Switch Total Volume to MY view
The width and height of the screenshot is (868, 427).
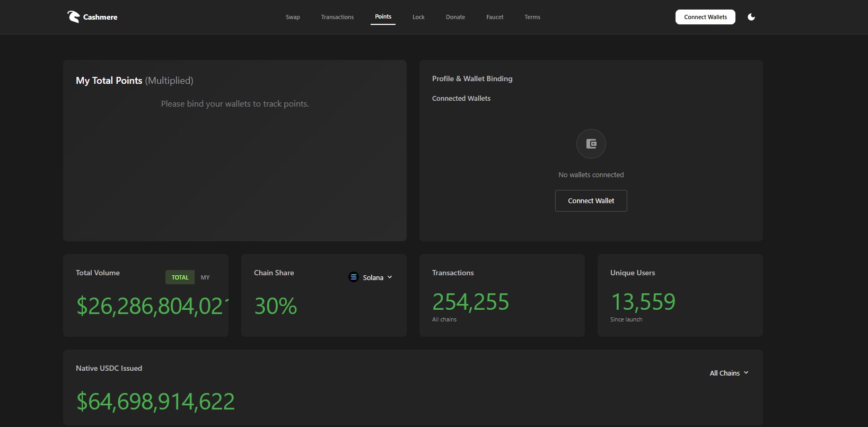pyautogui.click(x=205, y=277)
